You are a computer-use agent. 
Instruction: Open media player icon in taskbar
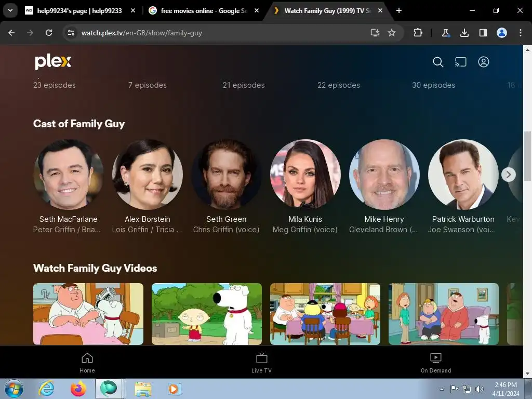pos(174,389)
